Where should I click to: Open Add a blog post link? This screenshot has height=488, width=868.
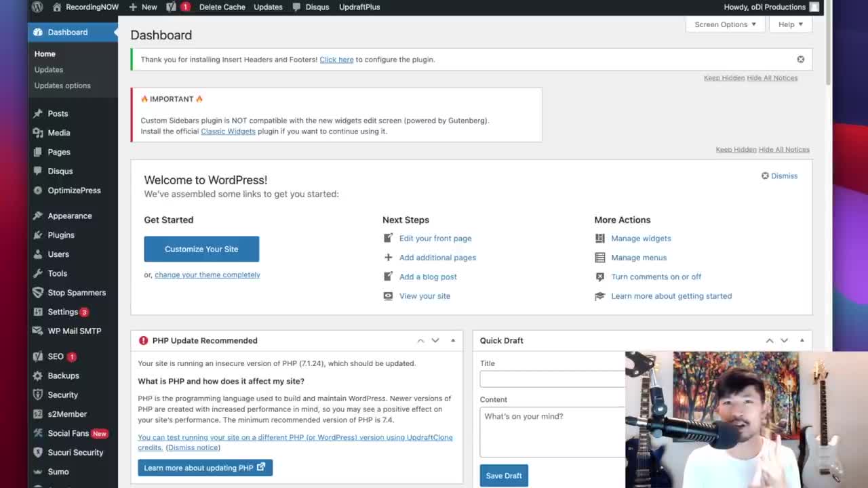[428, 277]
